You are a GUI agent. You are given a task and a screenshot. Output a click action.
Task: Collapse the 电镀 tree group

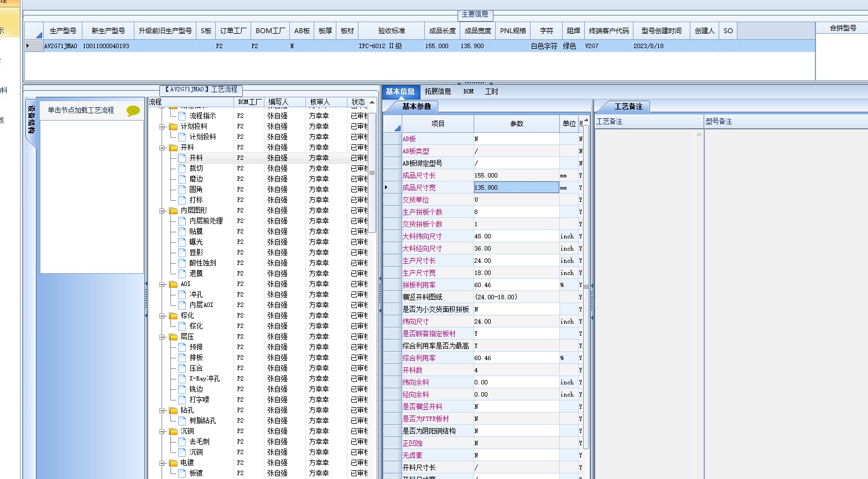pos(163,463)
